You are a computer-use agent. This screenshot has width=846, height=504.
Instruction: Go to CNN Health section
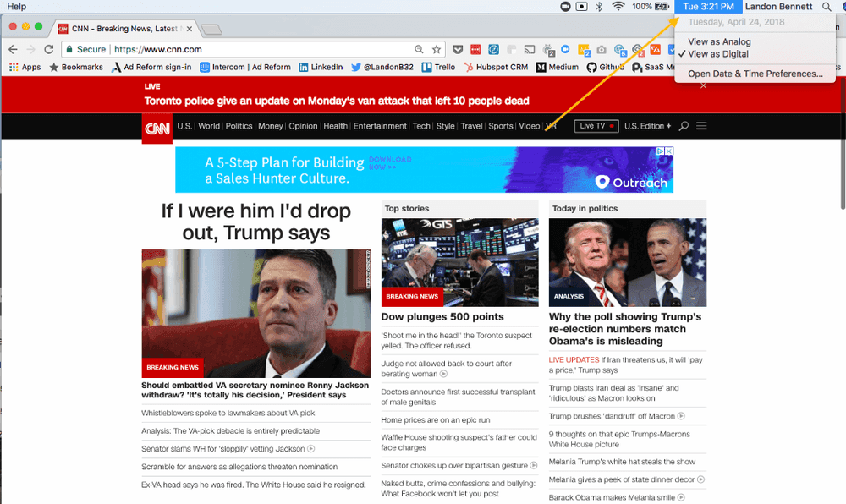(x=335, y=126)
